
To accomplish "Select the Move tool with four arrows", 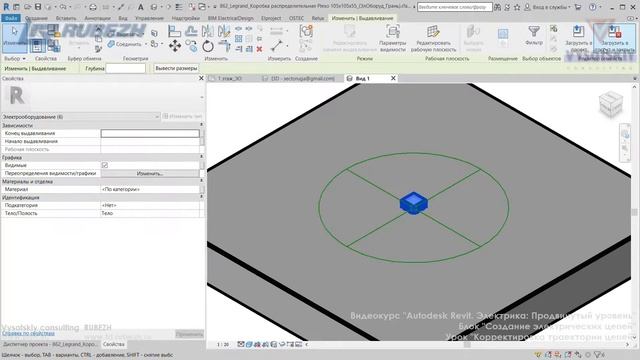I will point(175,46).
